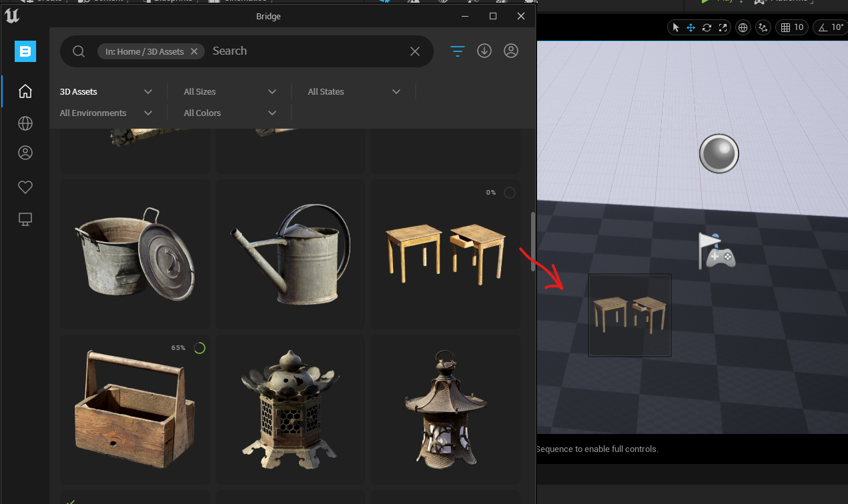Toggle rotation snapping angle icon in Unreal viewport
The width and height of the screenshot is (848, 504).
pyautogui.click(x=822, y=27)
